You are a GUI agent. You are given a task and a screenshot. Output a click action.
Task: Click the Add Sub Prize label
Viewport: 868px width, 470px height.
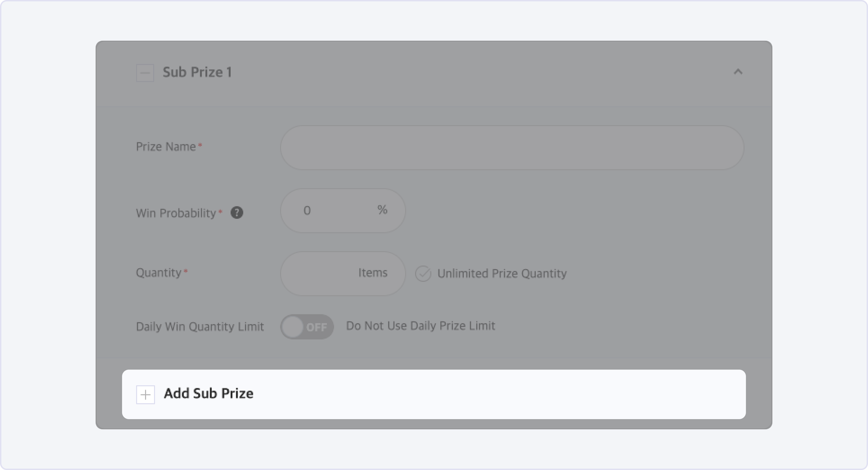coord(209,394)
